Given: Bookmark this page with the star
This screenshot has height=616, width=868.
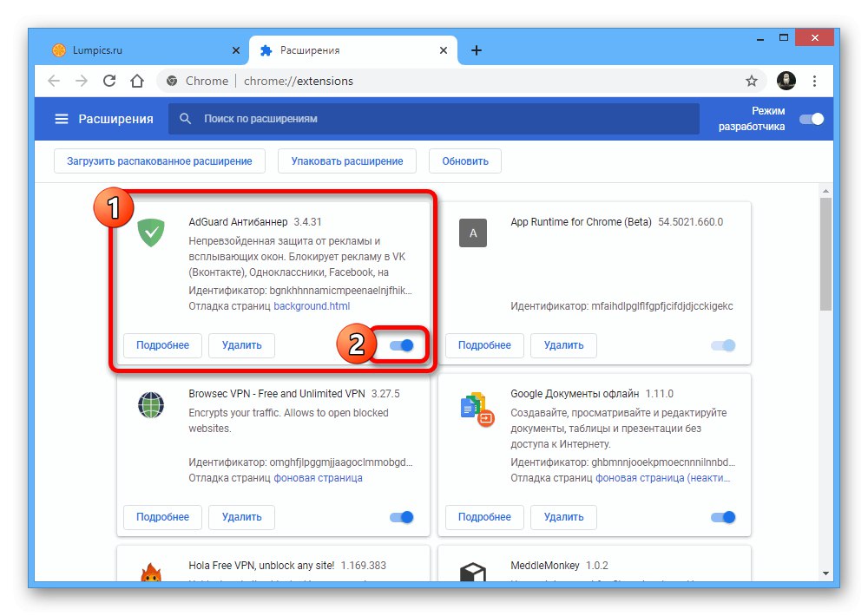Looking at the screenshot, I should [751, 81].
